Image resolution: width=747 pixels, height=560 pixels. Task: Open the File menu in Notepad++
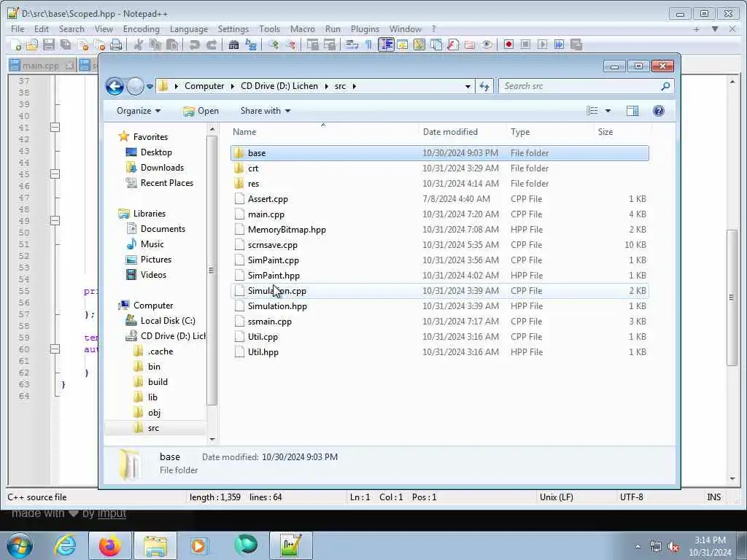point(18,29)
